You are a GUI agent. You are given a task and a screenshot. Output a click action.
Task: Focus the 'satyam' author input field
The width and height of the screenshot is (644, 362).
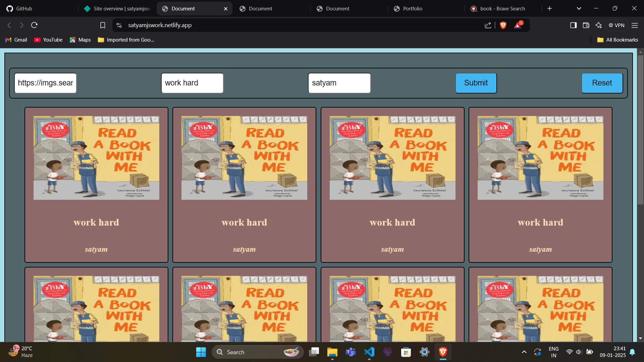(339, 83)
